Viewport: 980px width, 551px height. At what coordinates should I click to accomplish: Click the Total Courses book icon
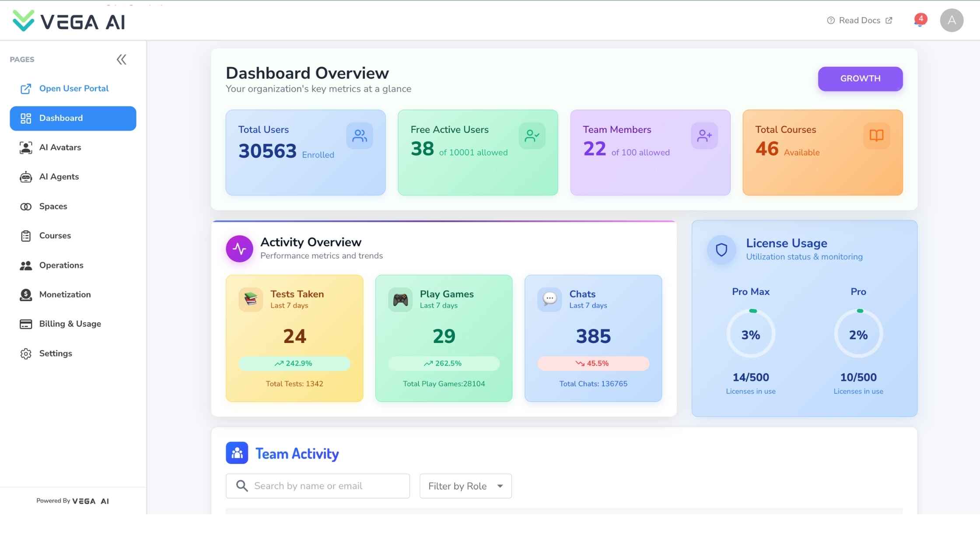coord(876,136)
